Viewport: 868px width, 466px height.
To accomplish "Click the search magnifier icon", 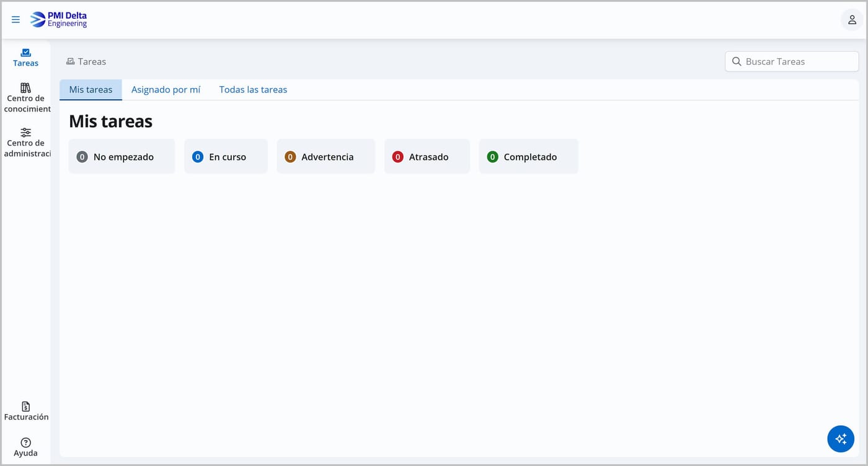I will coord(737,61).
